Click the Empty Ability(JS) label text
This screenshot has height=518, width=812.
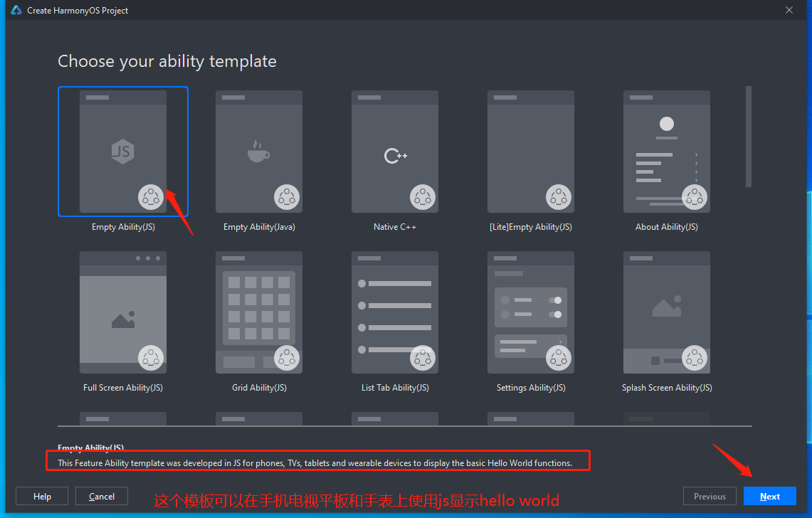(123, 227)
